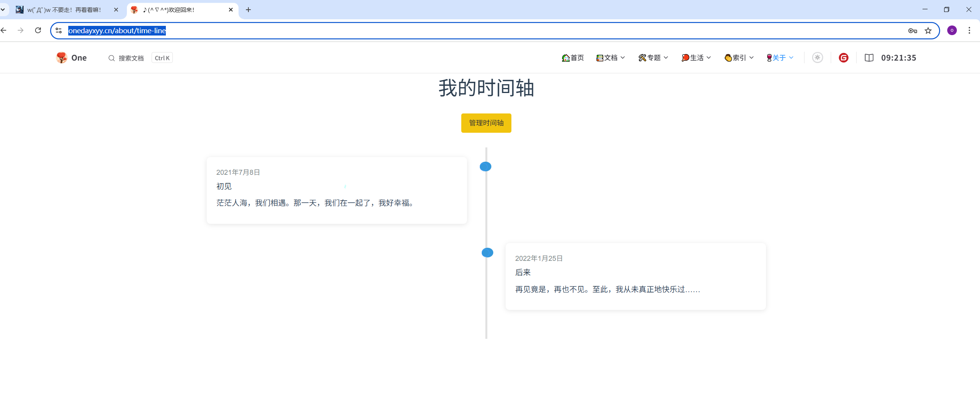Viewport: 980px width, 394px height.
Task: Expand the 生活 dropdown menu
Action: (x=696, y=58)
